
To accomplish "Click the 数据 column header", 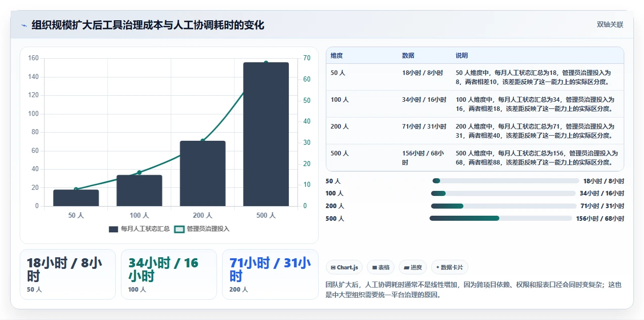I will (x=408, y=56).
